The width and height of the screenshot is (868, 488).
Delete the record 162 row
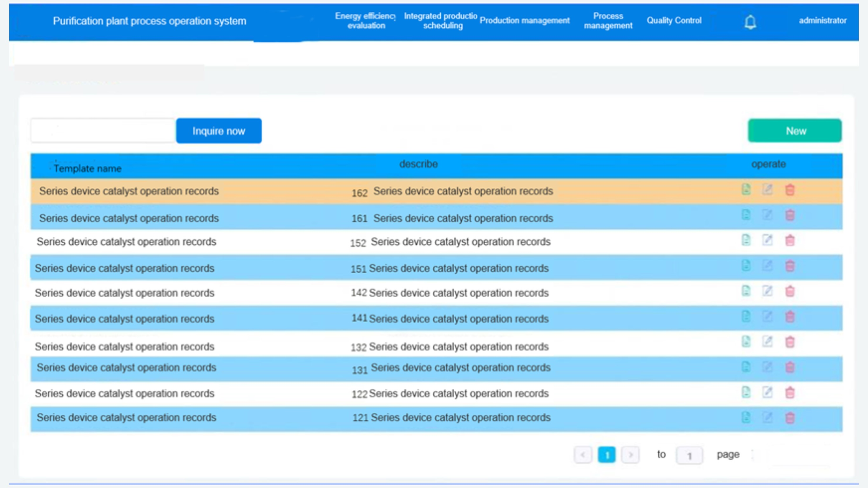coord(790,190)
